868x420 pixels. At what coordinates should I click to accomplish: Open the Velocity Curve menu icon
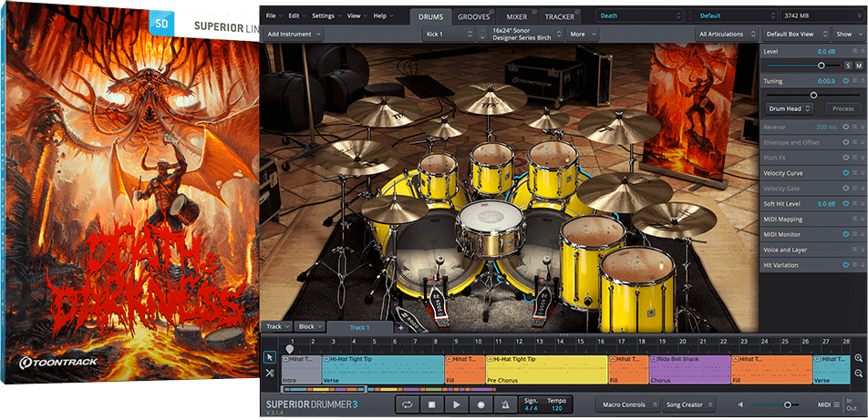pyautogui.click(x=854, y=173)
